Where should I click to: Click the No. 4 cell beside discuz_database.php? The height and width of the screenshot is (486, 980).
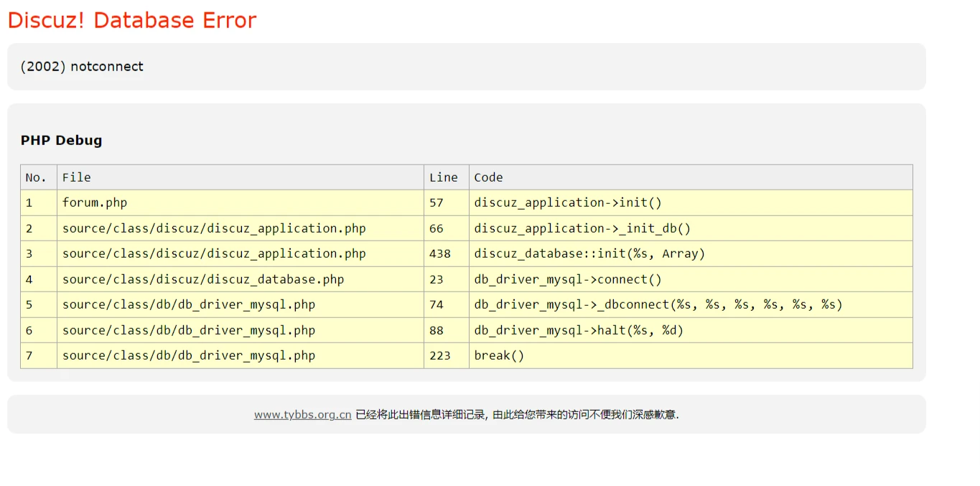coord(39,279)
